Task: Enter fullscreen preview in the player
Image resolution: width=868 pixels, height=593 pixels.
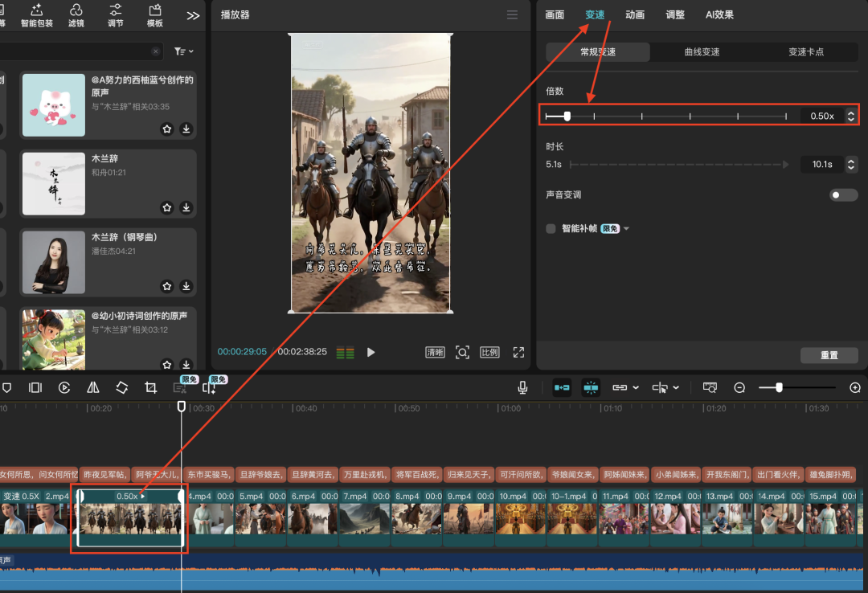Action: (518, 353)
